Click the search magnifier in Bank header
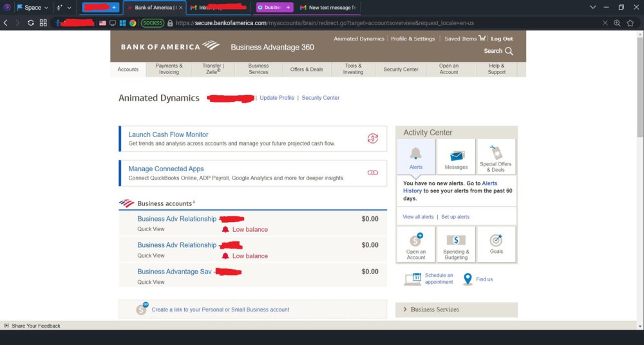 pyautogui.click(x=509, y=51)
